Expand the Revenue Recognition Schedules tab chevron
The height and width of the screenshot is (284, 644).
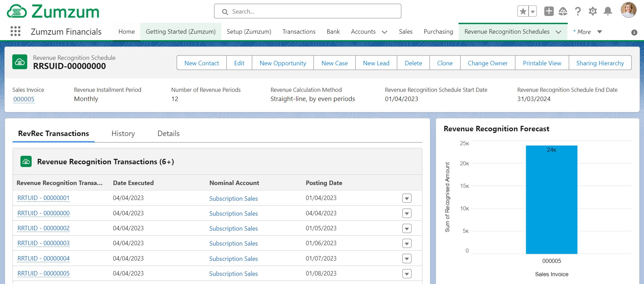pyautogui.click(x=559, y=32)
